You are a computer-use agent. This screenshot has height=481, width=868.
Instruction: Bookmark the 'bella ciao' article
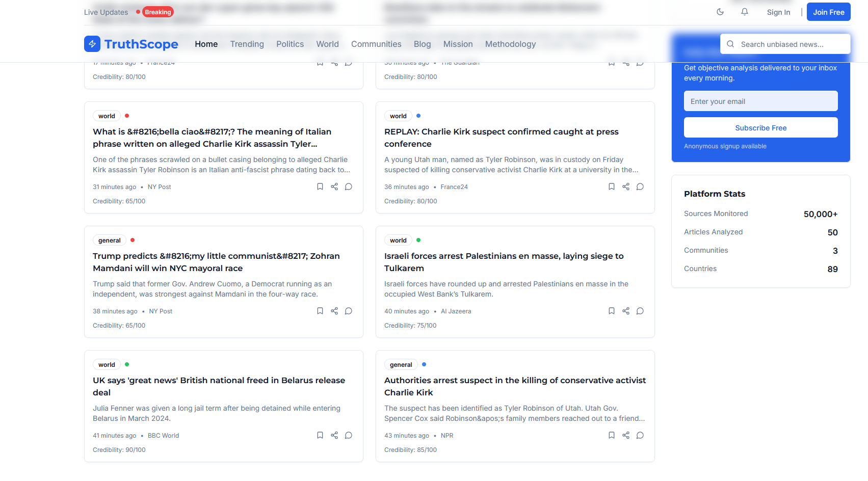point(320,186)
